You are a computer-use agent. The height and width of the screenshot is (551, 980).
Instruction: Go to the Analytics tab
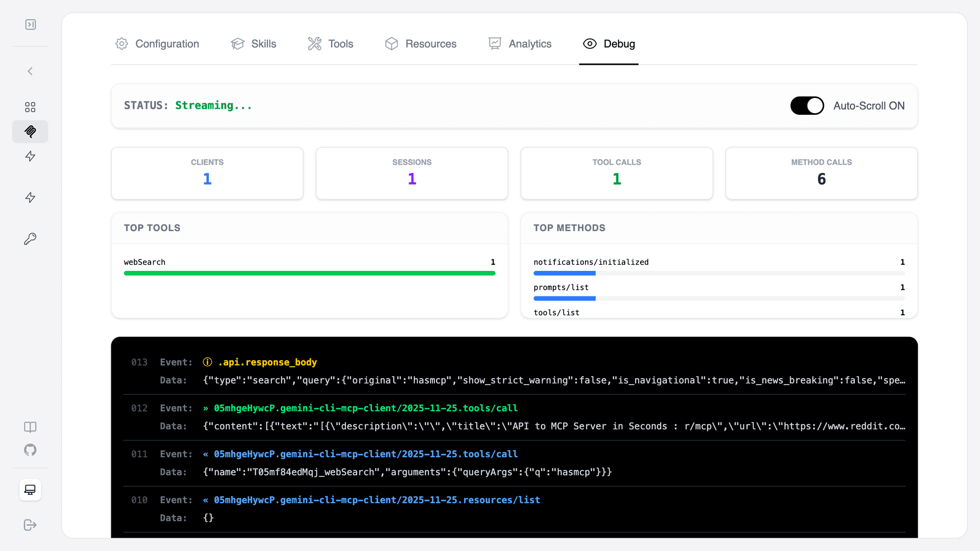(520, 44)
